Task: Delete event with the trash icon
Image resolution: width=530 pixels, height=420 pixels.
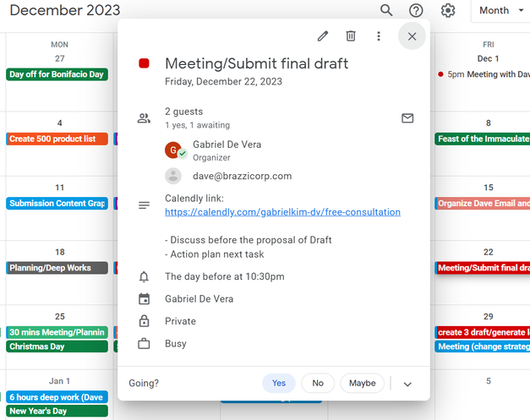Action: pos(351,36)
